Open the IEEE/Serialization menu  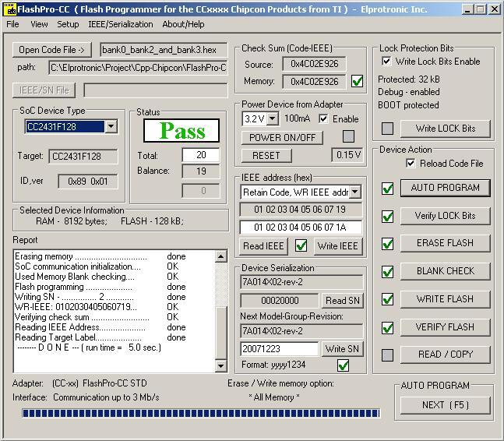click(121, 24)
